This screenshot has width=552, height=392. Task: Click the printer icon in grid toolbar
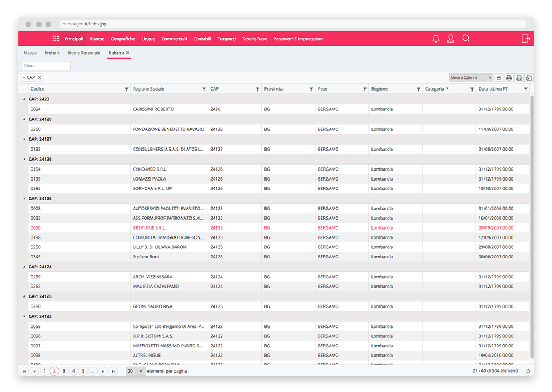pyautogui.click(x=509, y=78)
